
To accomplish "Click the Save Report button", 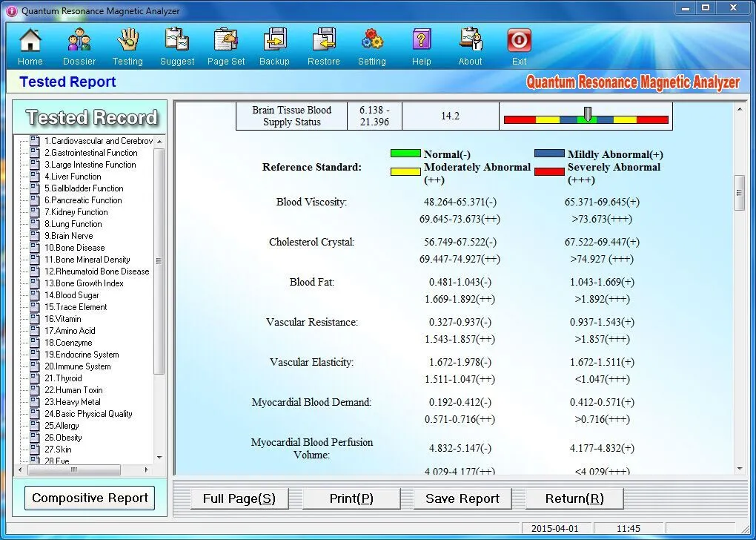I will coord(462,498).
